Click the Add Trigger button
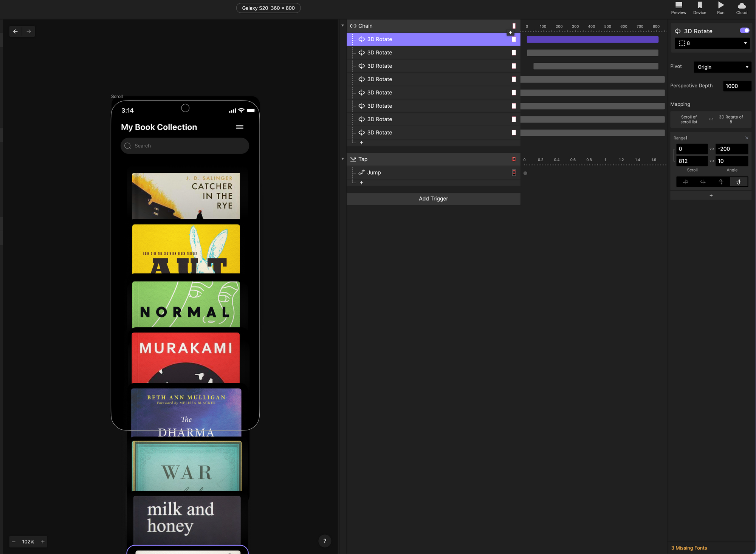 (x=433, y=199)
